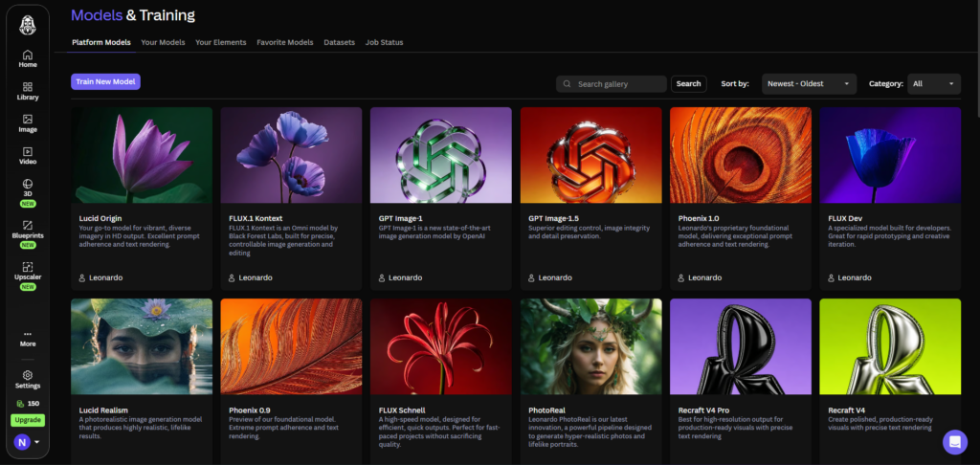Open the Library sidebar item
980x465 pixels.
[28, 91]
